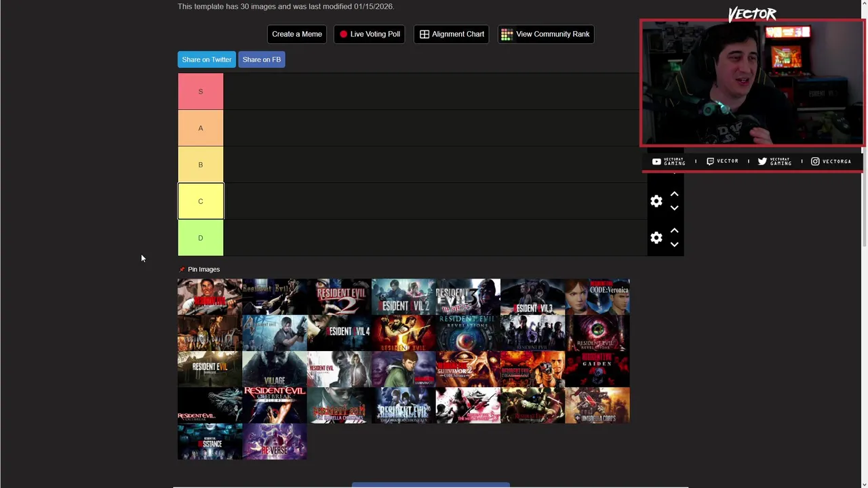Select the yellow C tier label
This screenshot has height=488, width=868.
tap(201, 201)
